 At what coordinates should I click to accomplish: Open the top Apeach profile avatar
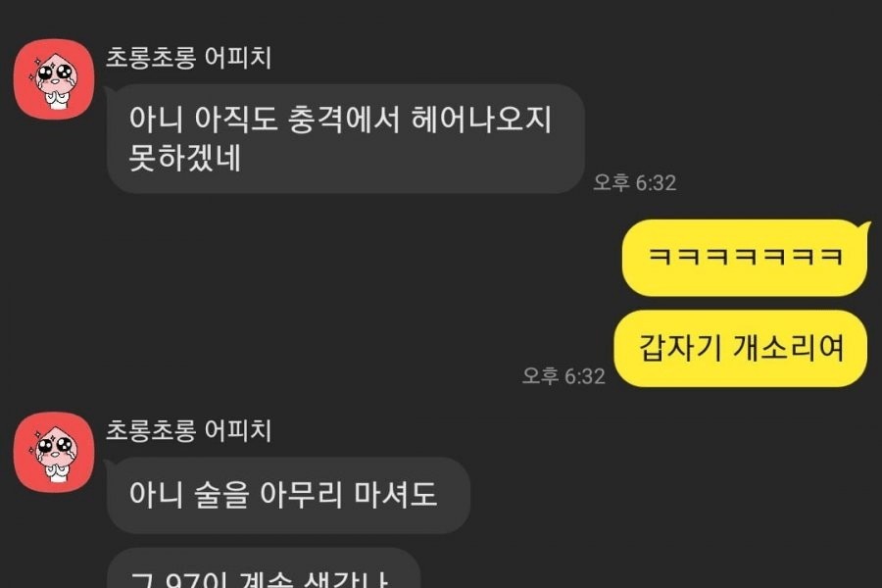click(54, 78)
